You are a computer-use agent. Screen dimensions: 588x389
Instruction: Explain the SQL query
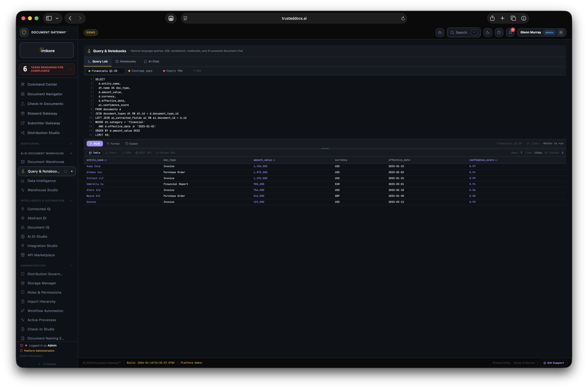tap(132, 144)
